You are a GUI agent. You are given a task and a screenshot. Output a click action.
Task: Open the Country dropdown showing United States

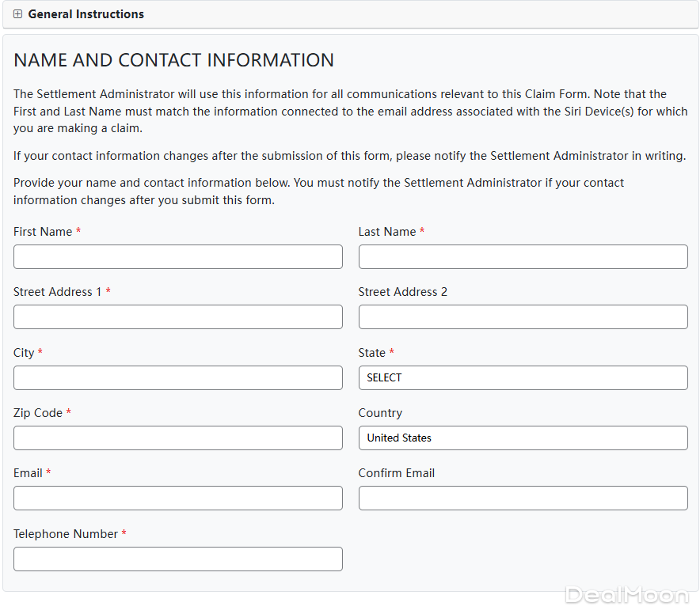pos(523,438)
